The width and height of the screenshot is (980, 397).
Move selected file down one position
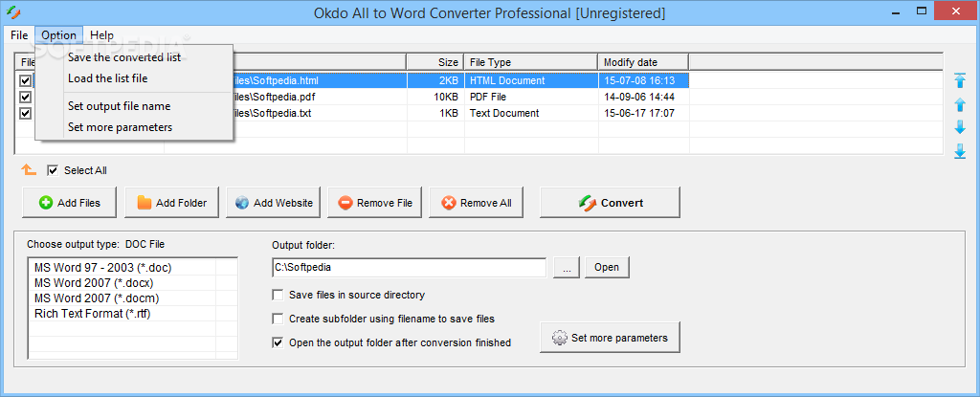point(960,127)
